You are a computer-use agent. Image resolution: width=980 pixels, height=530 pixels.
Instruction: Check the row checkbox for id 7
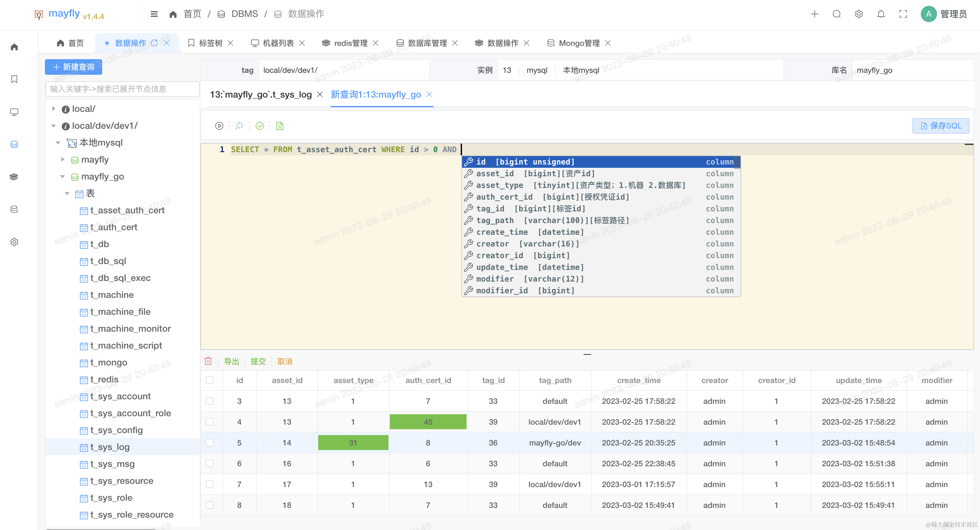[x=210, y=484]
